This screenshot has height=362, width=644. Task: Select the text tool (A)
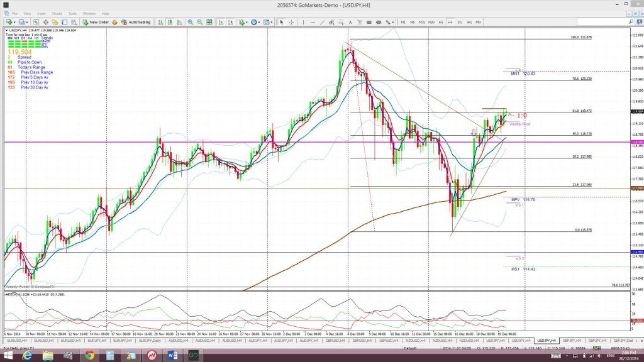pos(350,22)
